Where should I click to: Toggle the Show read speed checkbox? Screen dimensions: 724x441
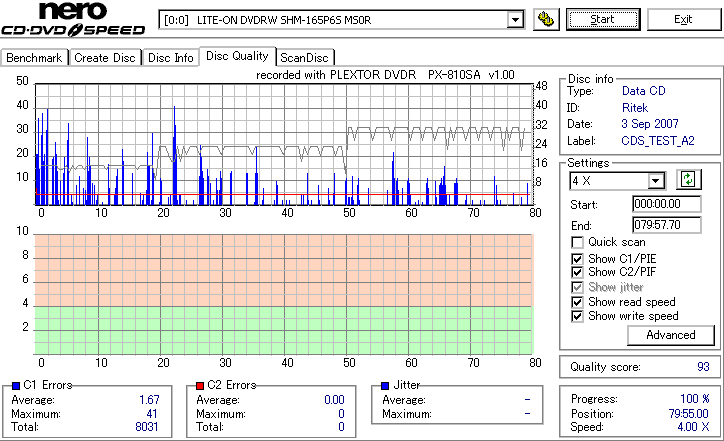(577, 302)
